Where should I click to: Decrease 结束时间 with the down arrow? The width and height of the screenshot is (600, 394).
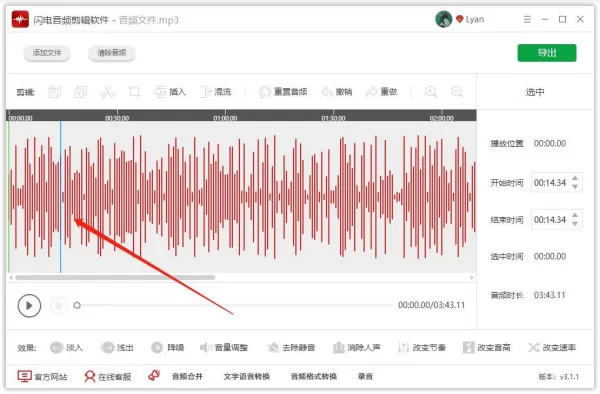tap(575, 224)
